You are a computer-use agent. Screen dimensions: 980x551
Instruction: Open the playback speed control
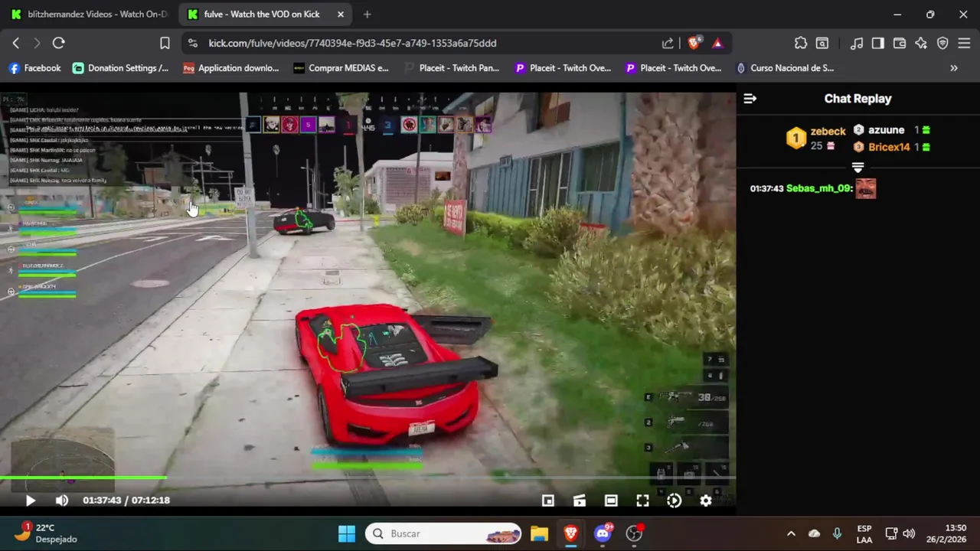pyautogui.click(x=674, y=500)
